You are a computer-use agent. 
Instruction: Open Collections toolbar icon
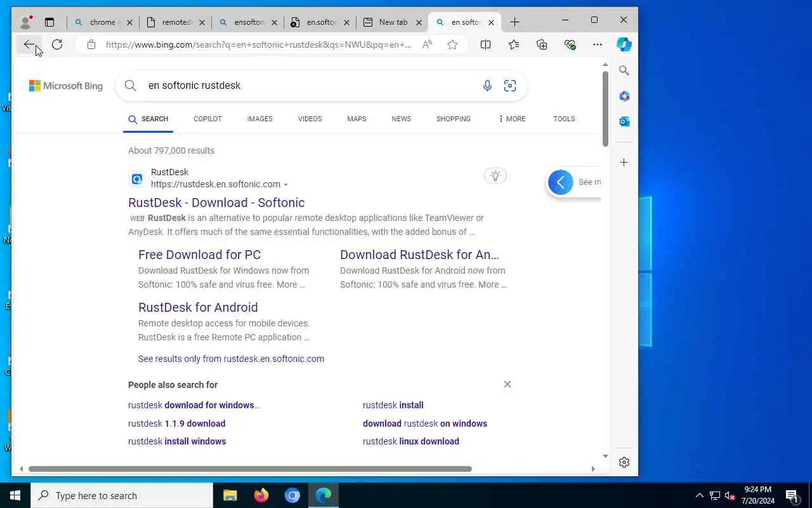(542, 44)
